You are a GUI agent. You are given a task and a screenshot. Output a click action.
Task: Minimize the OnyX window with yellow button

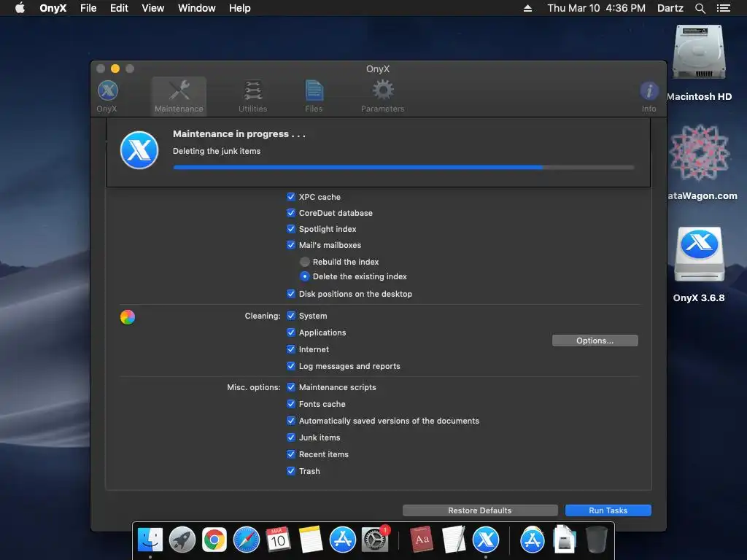[x=115, y=69]
